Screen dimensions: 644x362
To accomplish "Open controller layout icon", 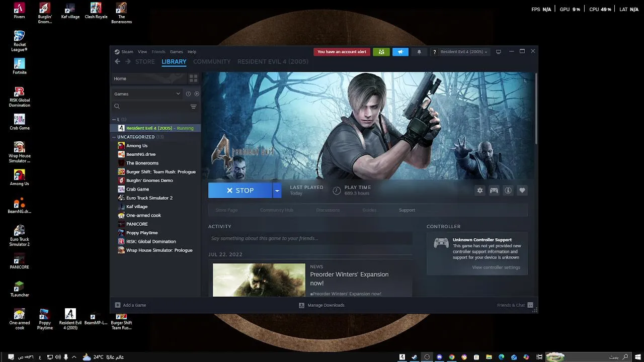I will pyautogui.click(x=494, y=191).
